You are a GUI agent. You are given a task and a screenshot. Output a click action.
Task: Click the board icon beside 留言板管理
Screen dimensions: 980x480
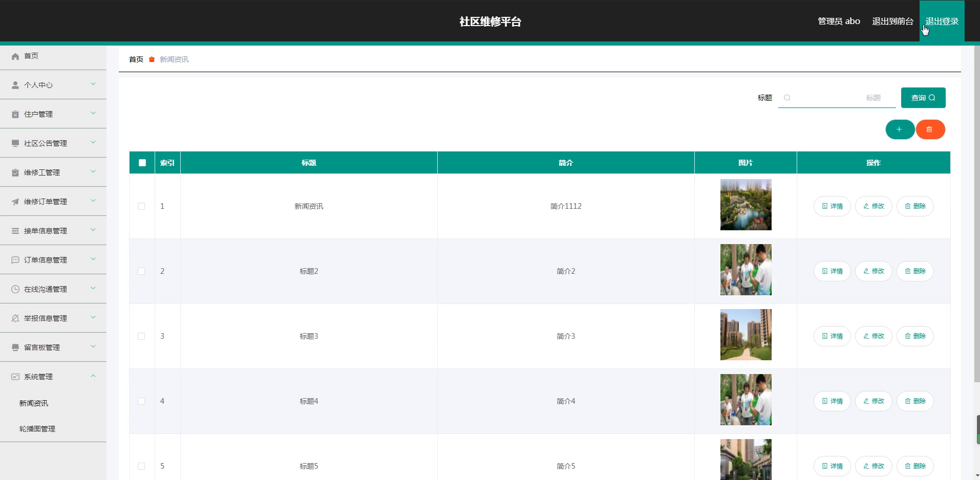(15, 347)
